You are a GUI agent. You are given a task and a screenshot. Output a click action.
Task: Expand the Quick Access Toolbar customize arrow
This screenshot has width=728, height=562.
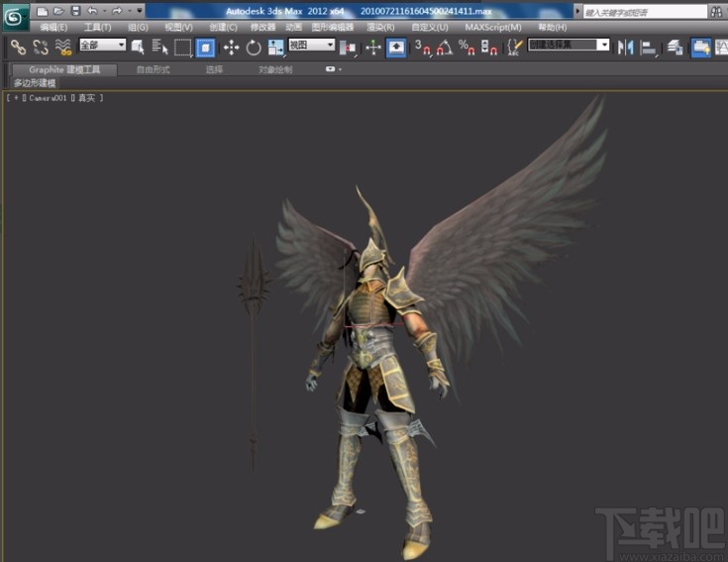coord(140,10)
